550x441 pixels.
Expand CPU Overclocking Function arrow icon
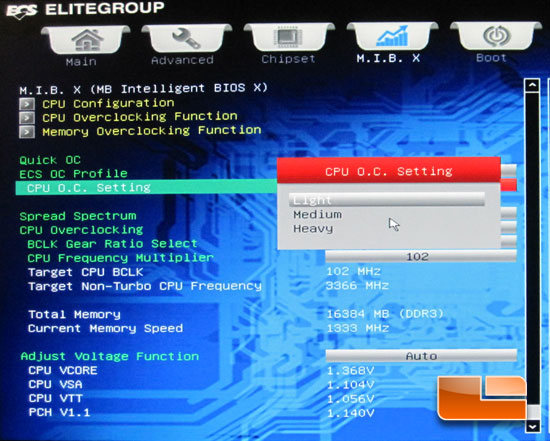(x=27, y=118)
